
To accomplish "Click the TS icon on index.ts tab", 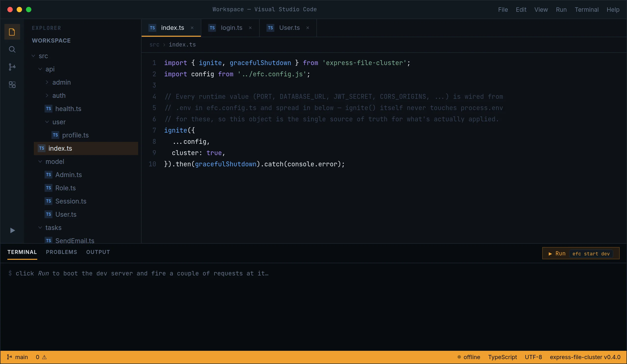I will click(152, 28).
